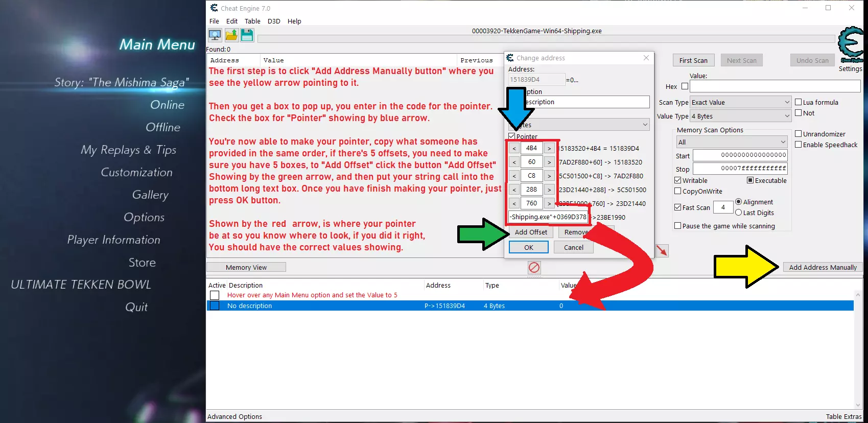The image size is (868, 423).
Task: Click the red no-entry clear list icon
Action: (x=534, y=268)
